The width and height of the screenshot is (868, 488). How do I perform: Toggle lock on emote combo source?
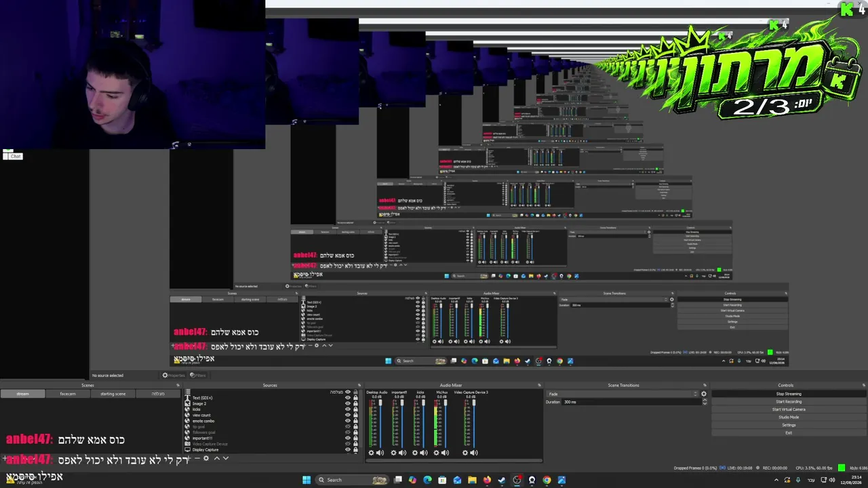pyautogui.click(x=355, y=421)
